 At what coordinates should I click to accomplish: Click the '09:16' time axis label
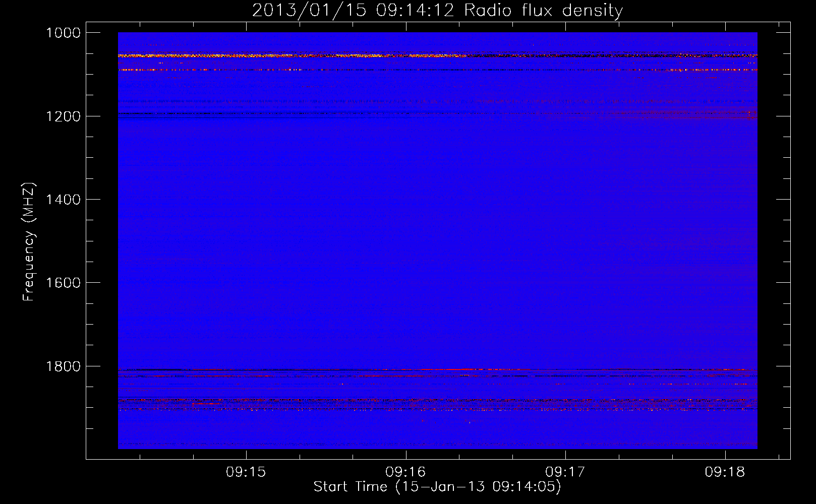[405, 472]
